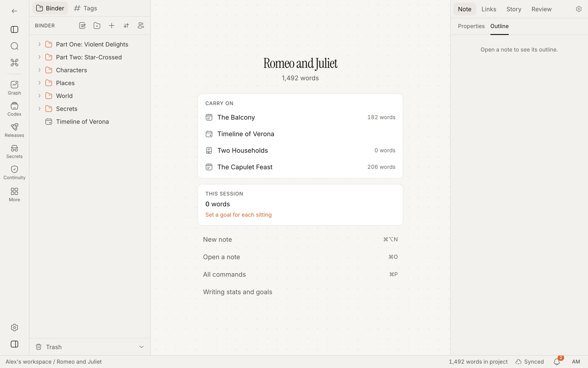
Task: Switch to the Review tab
Action: (541, 9)
